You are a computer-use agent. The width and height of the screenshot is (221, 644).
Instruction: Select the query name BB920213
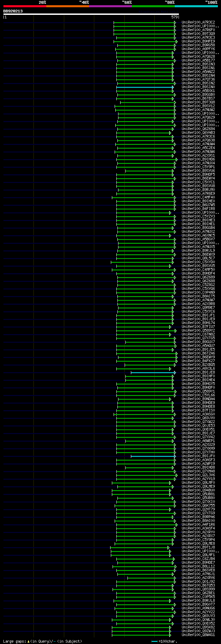click(x=13, y=11)
